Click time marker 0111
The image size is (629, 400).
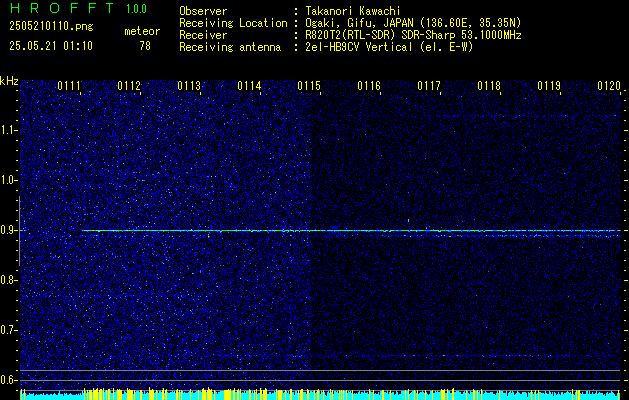tap(69, 86)
